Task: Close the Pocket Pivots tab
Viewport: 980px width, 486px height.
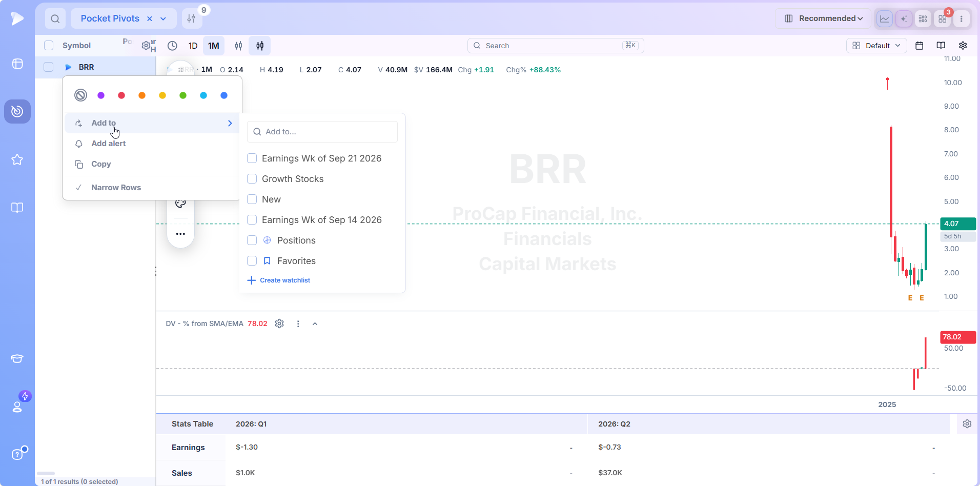Action: point(150,19)
